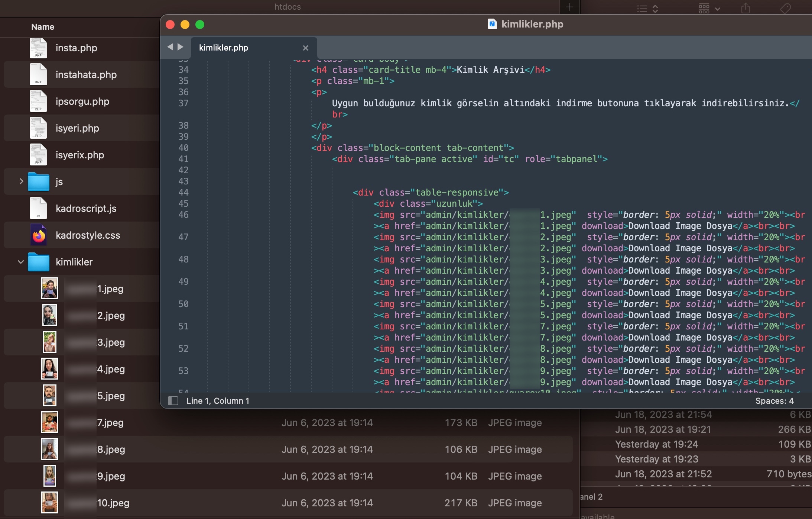Open the list view sort options icon
This screenshot has width=812, height=519.
(x=647, y=9)
